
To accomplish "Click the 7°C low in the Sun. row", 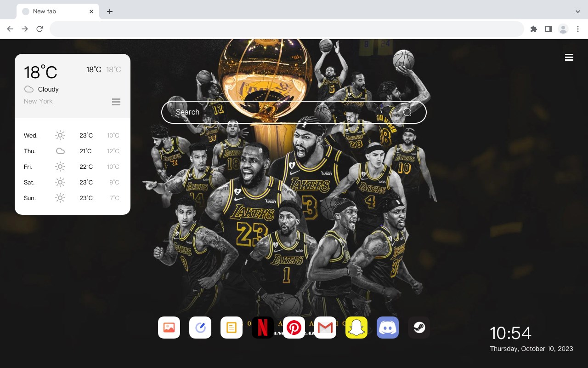I will coord(114,198).
